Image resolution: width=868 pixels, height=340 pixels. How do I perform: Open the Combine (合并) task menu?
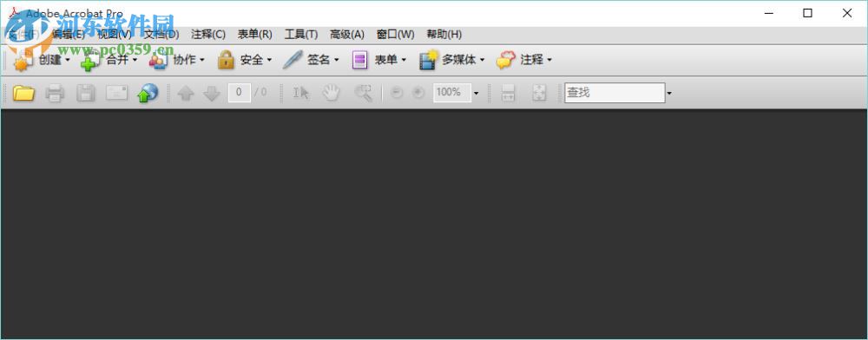[109, 60]
